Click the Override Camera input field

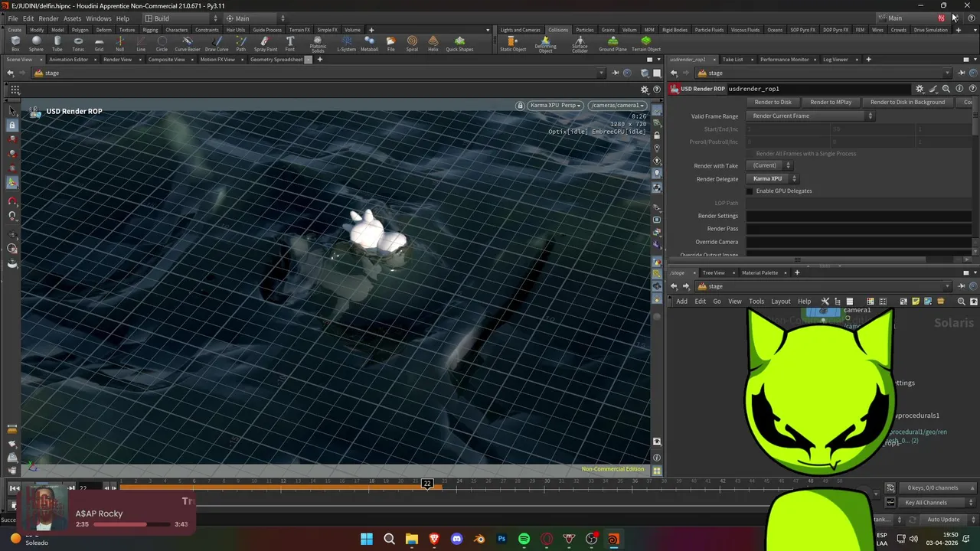(x=858, y=242)
